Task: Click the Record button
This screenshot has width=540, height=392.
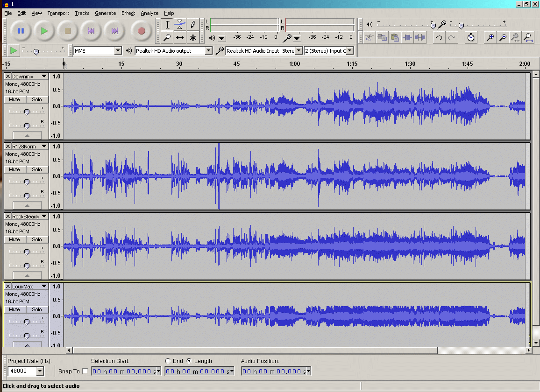Action: [141, 31]
